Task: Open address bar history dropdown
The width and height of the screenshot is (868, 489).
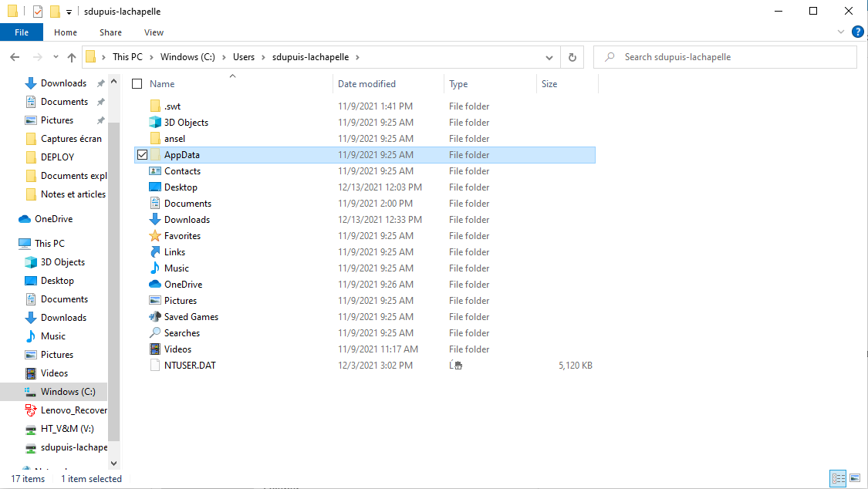Action: click(x=549, y=57)
